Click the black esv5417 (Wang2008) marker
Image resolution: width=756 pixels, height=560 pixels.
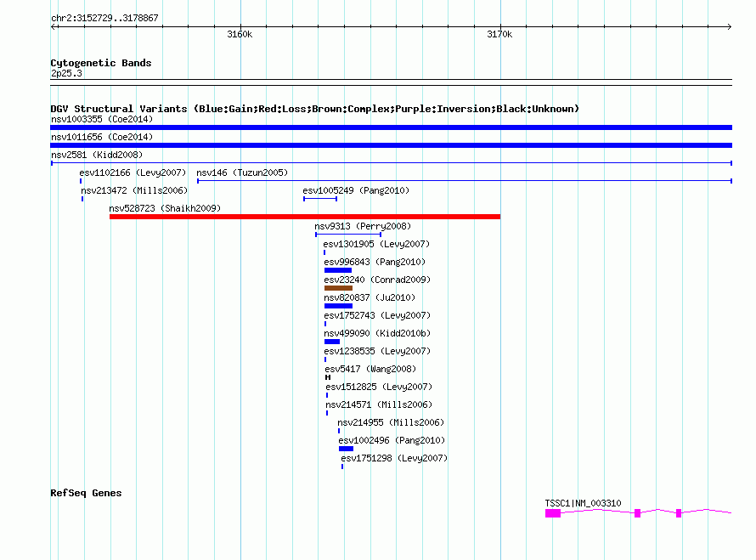click(328, 377)
